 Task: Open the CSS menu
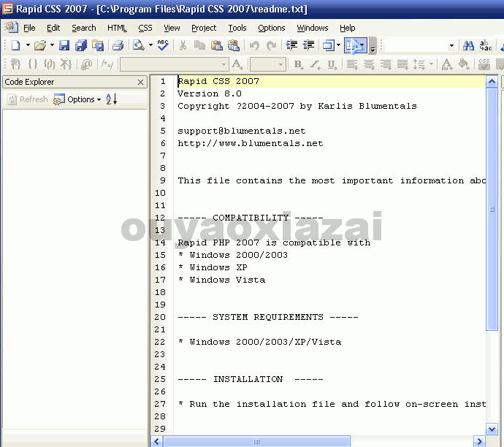[x=145, y=28]
